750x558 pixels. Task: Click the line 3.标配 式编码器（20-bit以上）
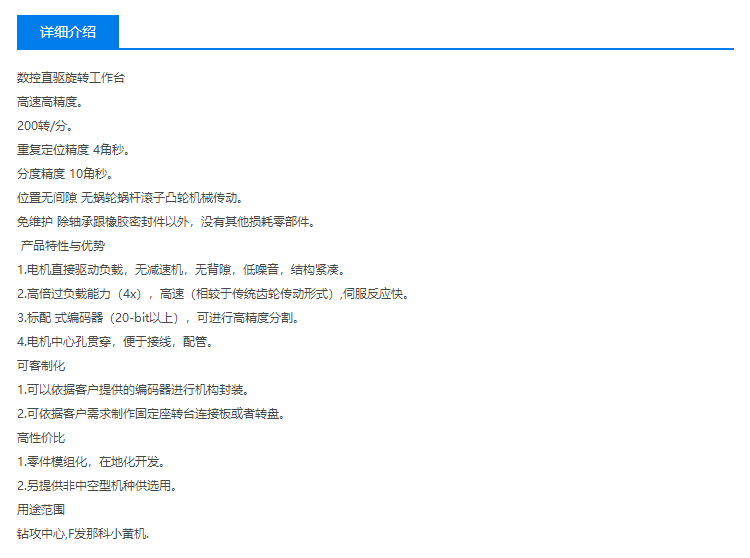pos(158,317)
